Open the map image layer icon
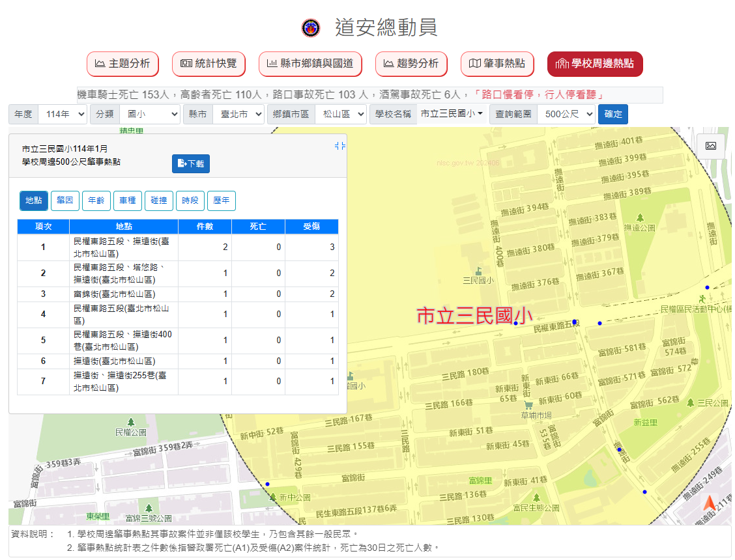Image resolution: width=735 pixels, height=560 pixels. point(710,146)
